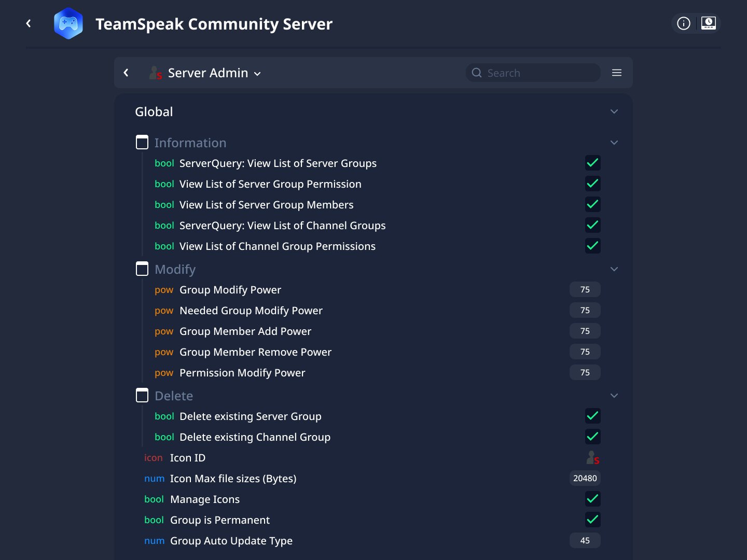Toggle View List of Channel Group Permissions
Screen dimensions: 747x560
coord(593,246)
